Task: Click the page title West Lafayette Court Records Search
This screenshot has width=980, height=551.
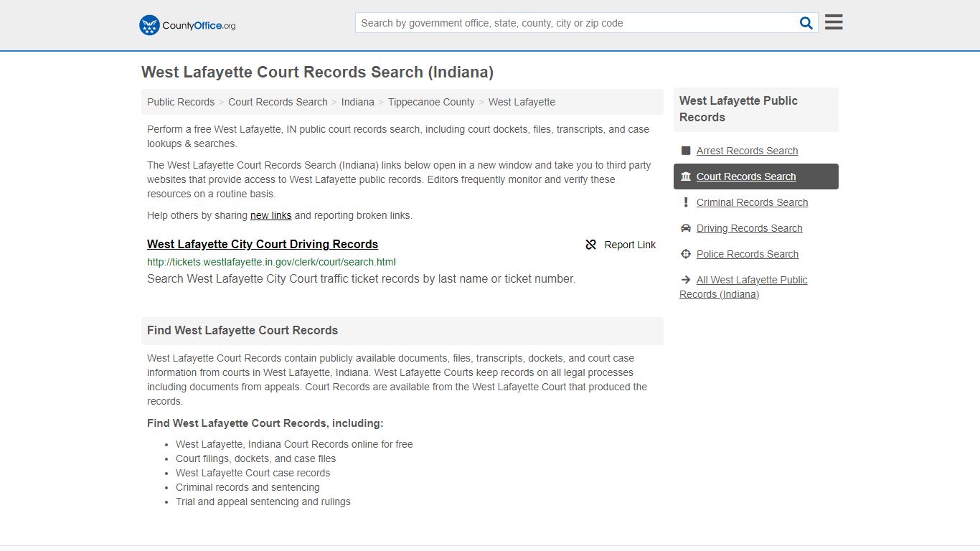Action: point(317,72)
